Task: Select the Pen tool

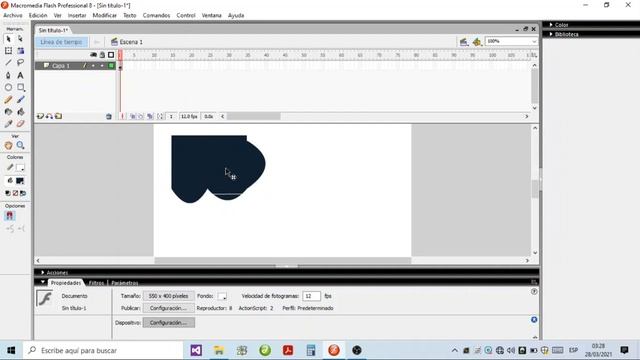Action: coord(8,76)
